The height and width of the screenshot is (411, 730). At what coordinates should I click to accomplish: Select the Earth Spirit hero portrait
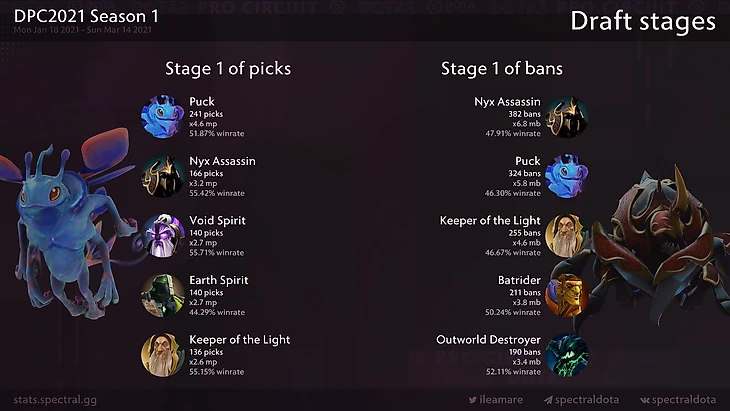pos(160,296)
